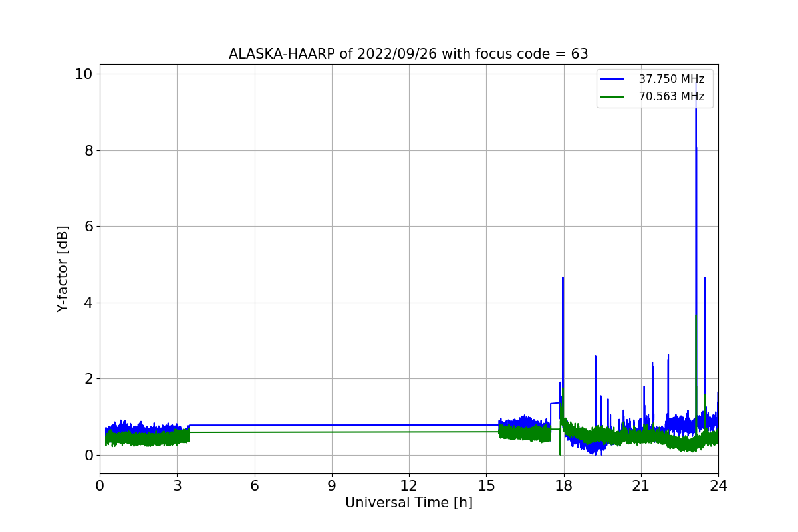This screenshot has width=798, height=532.
Task: Click the flat blue line at 9 h
Action: (x=331, y=425)
